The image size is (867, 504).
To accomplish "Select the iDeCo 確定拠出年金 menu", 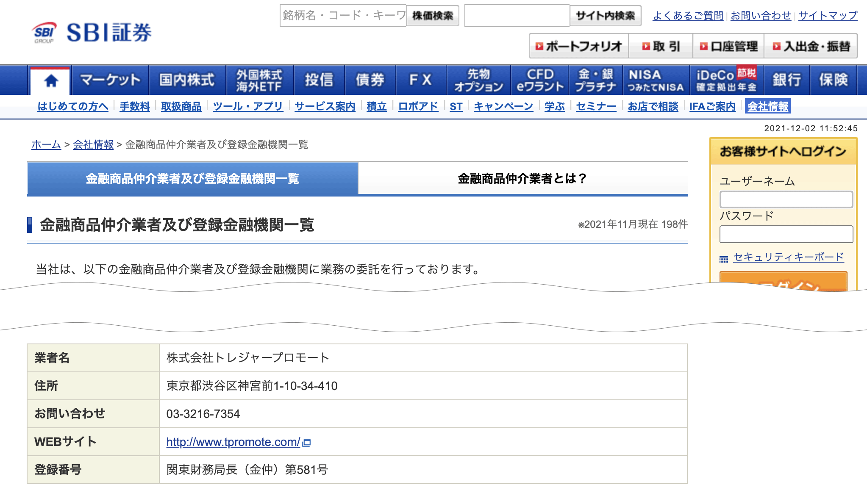I will [x=726, y=80].
